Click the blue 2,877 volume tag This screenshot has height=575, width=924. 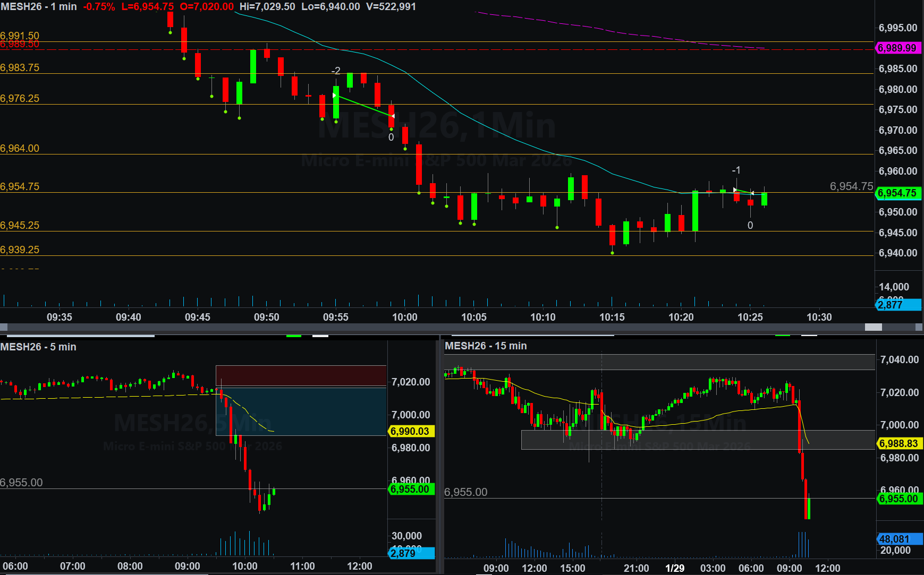pyautogui.click(x=897, y=305)
